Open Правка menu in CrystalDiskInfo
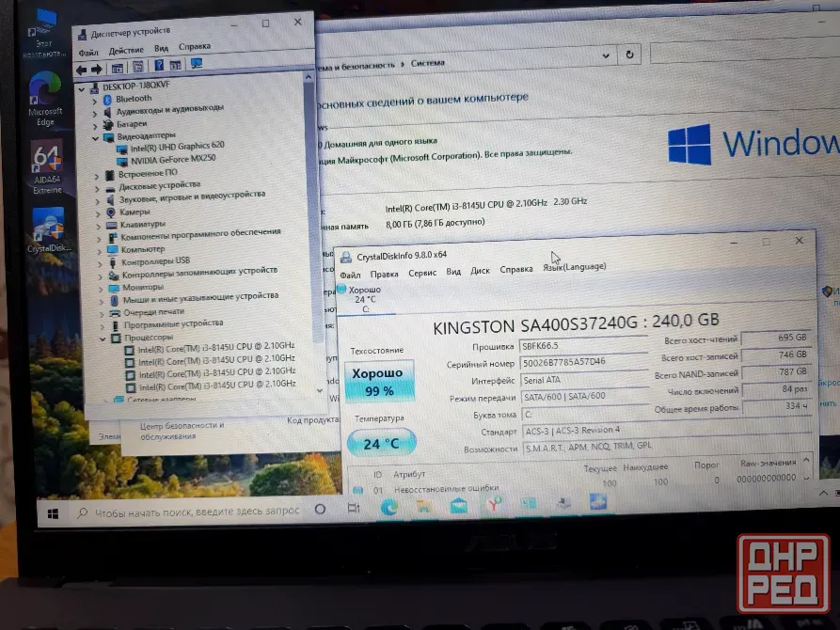The height and width of the screenshot is (630, 840). pyautogui.click(x=384, y=274)
